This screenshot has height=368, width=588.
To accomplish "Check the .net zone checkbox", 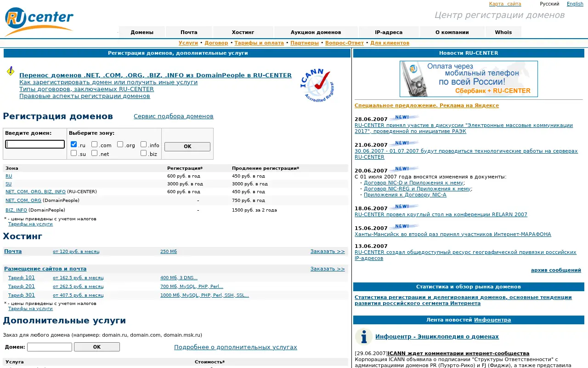I will click(x=94, y=153).
